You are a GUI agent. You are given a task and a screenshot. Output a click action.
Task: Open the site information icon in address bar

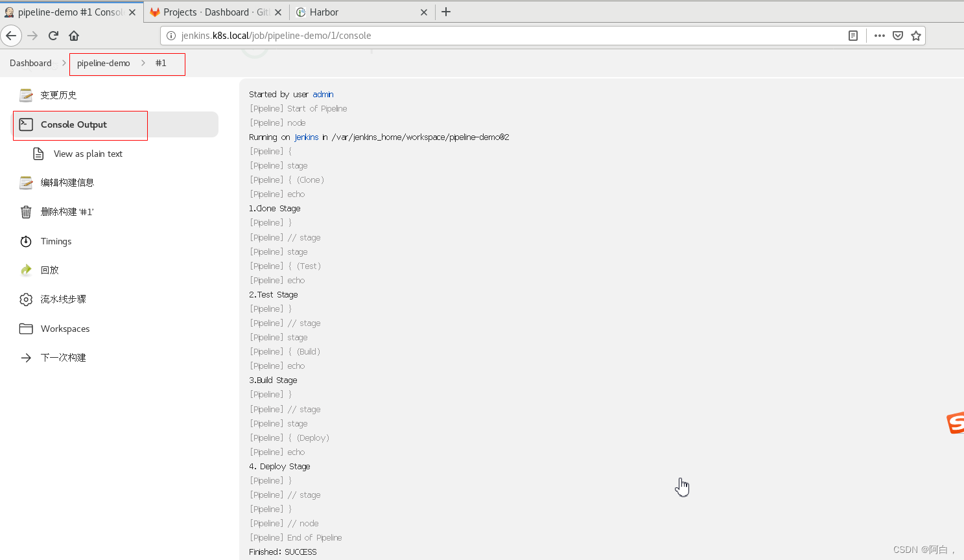click(x=171, y=36)
